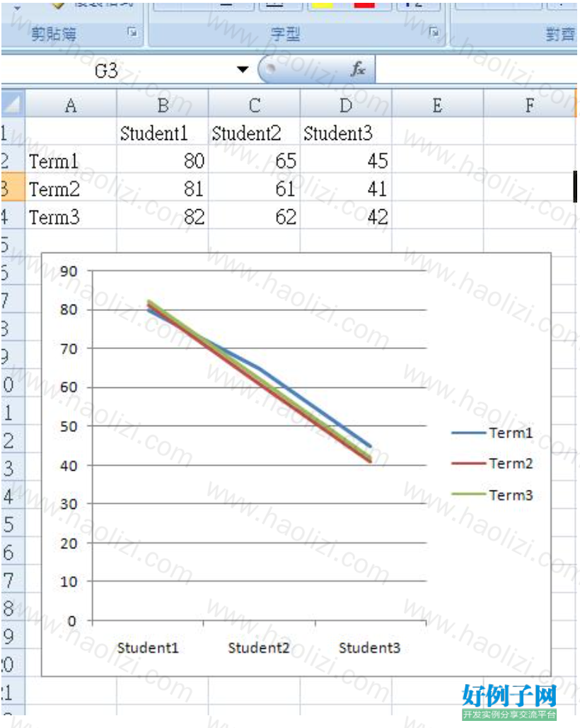Select the highlighted row 3 header

tap(13, 187)
